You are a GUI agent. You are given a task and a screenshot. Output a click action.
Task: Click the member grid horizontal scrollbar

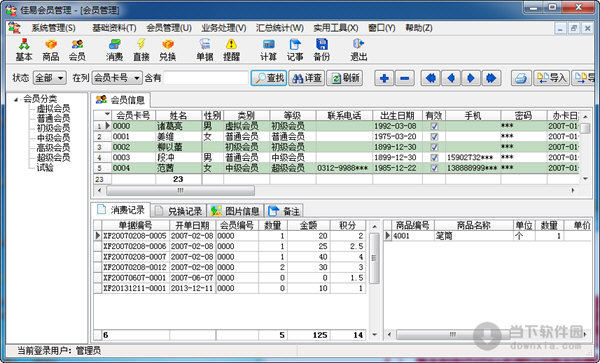click(x=181, y=190)
